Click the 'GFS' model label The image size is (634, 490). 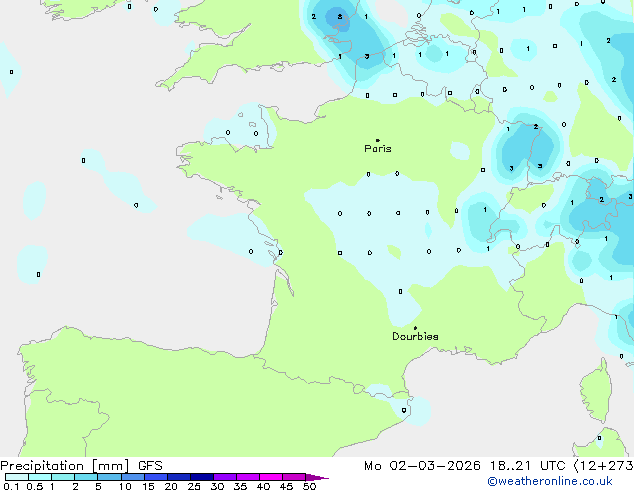(x=150, y=466)
